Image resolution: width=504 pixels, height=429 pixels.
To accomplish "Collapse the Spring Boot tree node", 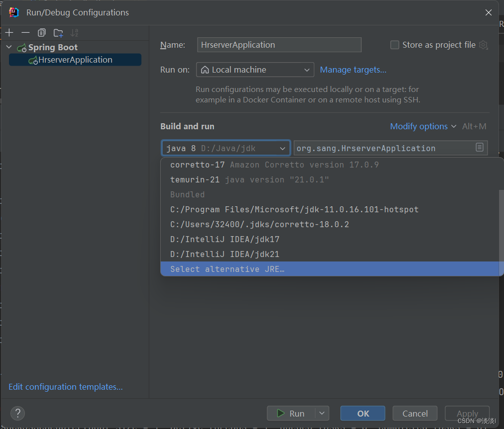I will coord(8,47).
